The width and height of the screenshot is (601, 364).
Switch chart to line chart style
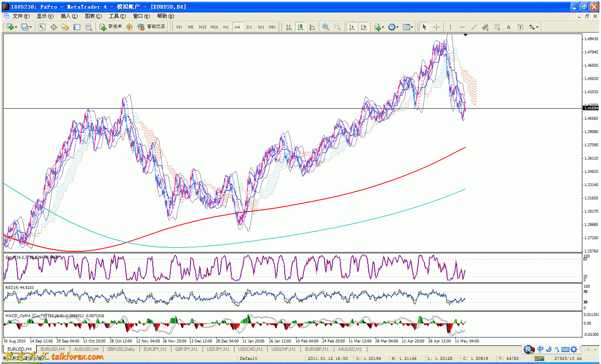(312, 27)
